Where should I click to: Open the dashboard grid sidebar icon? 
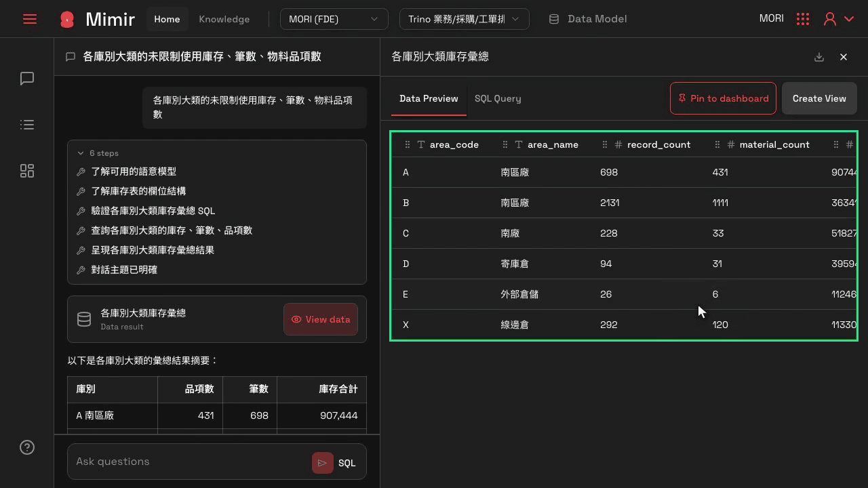click(x=27, y=171)
